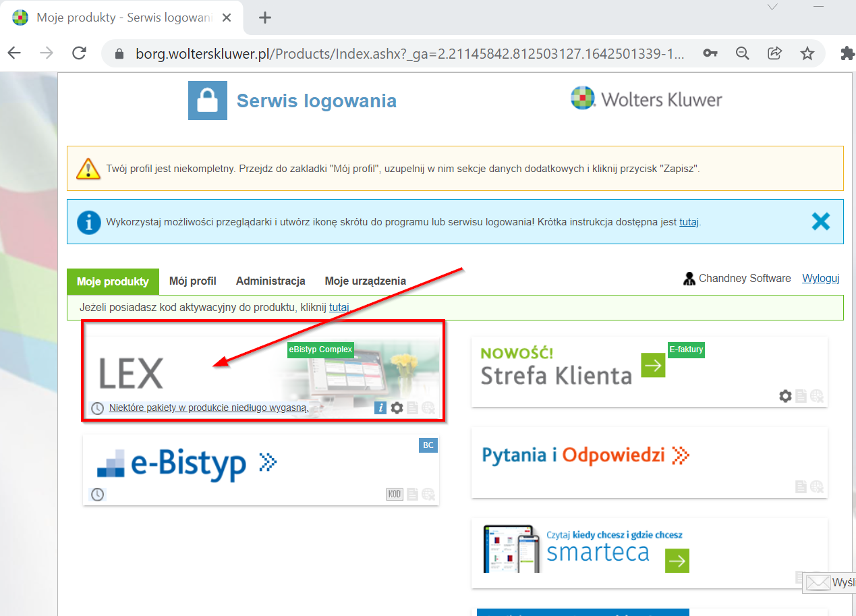The width and height of the screenshot is (856, 616).
Task: Click the info icon on the LEX card
Action: [380, 408]
